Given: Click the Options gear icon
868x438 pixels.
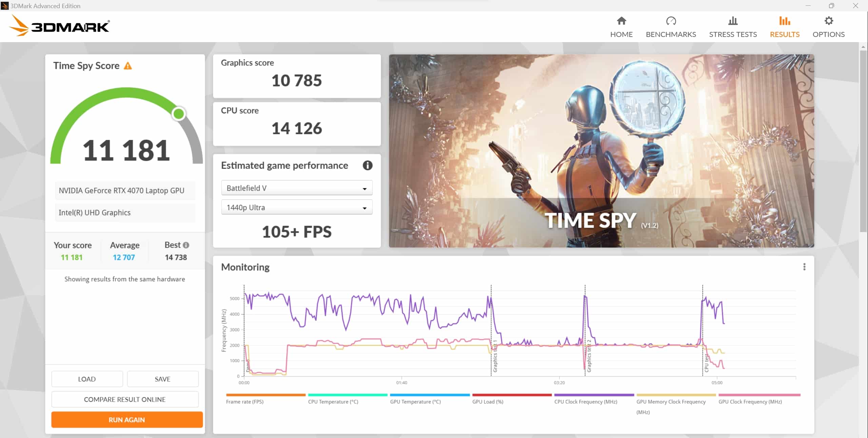Looking at the screenshot, I should click(828, 21).
